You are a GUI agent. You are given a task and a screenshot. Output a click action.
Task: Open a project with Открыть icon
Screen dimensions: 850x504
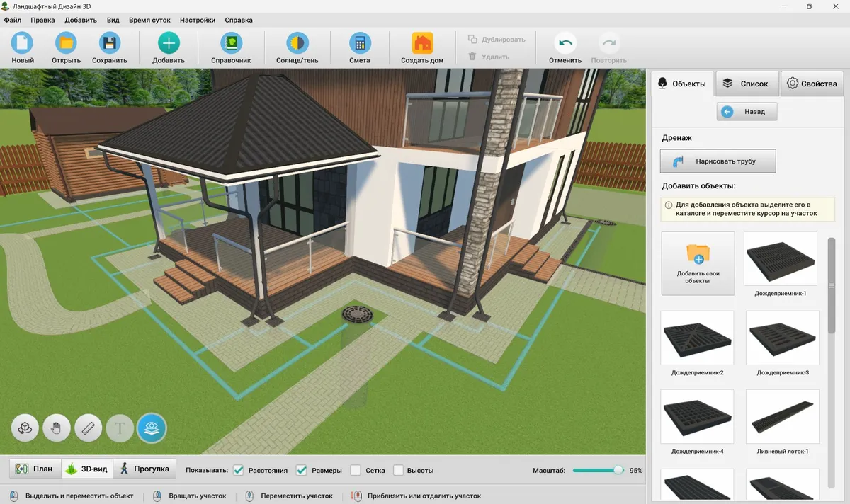[x=66, y=43]
